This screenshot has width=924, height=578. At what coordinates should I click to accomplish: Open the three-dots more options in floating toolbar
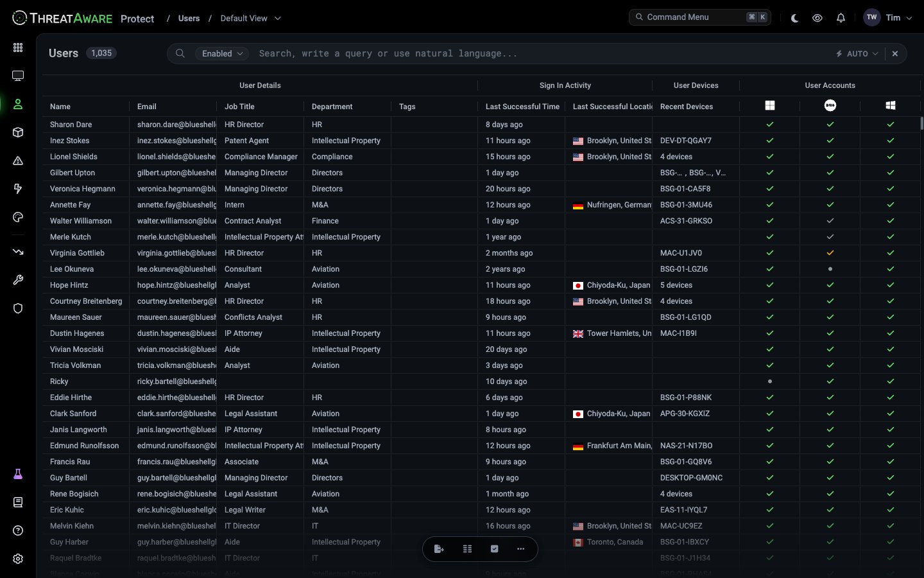[x=520, y=548]
